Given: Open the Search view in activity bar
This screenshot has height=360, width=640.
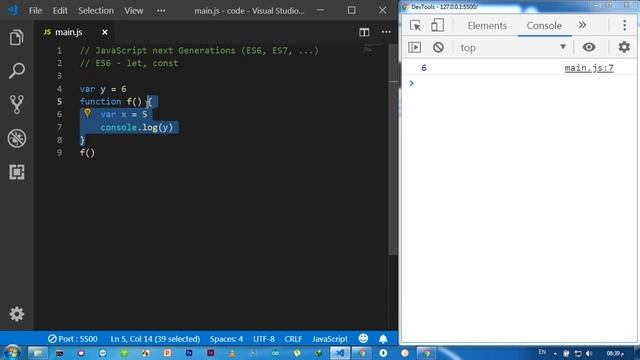Looking at the screenshot, I should pyautogui.click(x=17, y=71).
